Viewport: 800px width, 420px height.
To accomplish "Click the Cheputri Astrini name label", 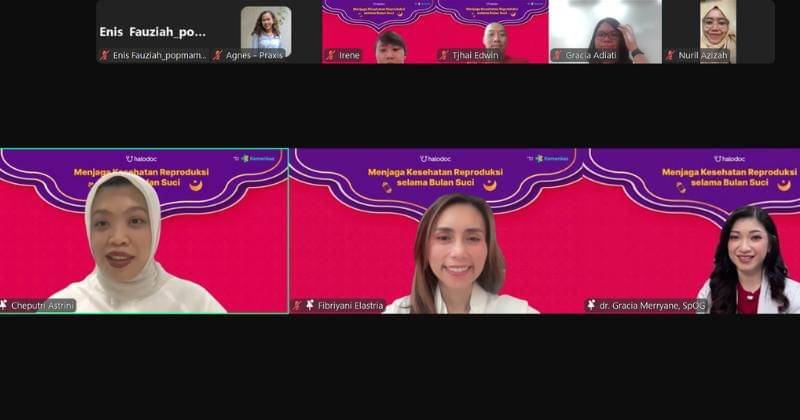I will tap(43, 306).
